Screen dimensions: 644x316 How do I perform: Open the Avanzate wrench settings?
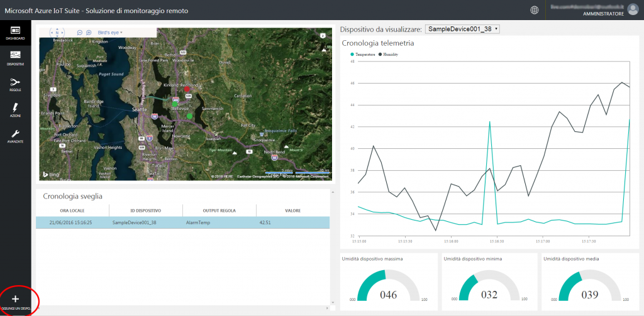(15, 136)
